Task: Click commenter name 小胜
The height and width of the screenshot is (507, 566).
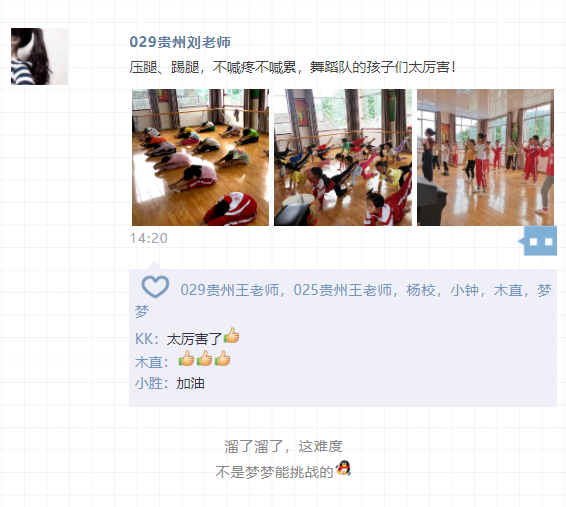Action: tap(149, 383)
